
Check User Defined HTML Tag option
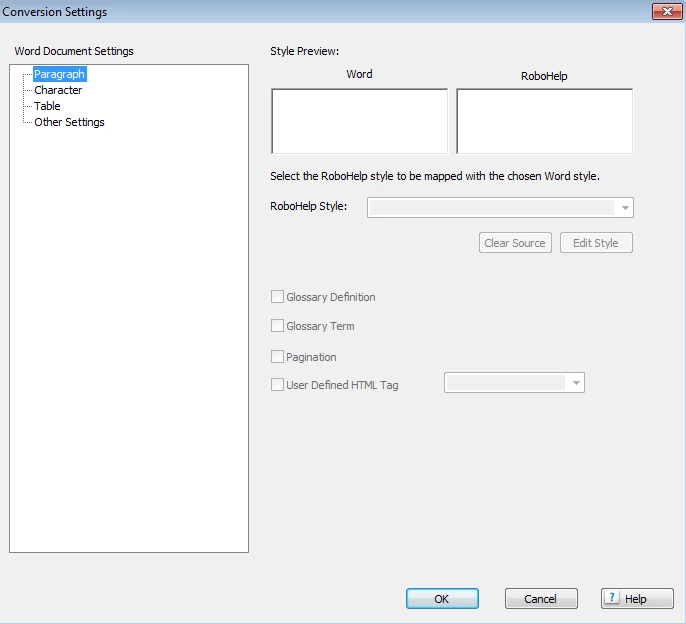pos(277,385)
